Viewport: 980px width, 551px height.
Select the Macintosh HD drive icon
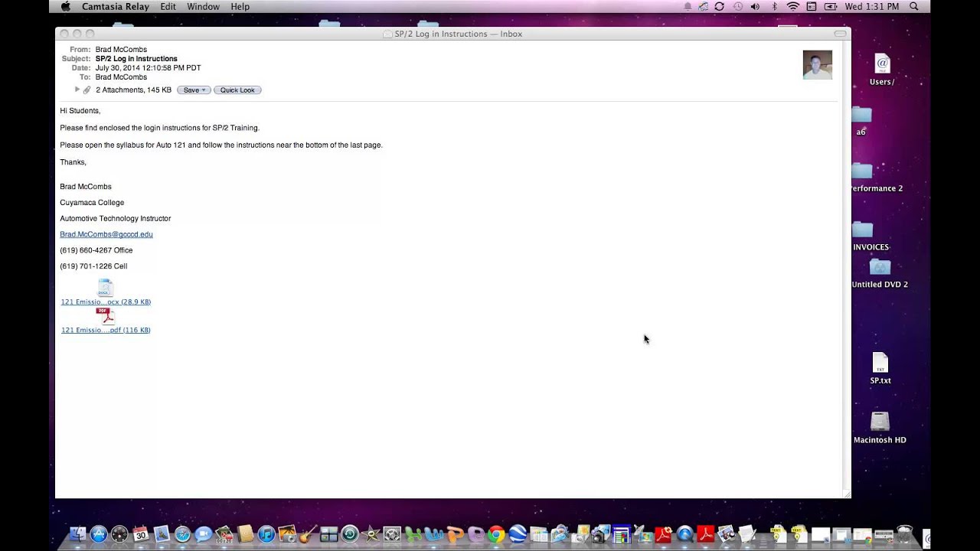tap(880, 428)
